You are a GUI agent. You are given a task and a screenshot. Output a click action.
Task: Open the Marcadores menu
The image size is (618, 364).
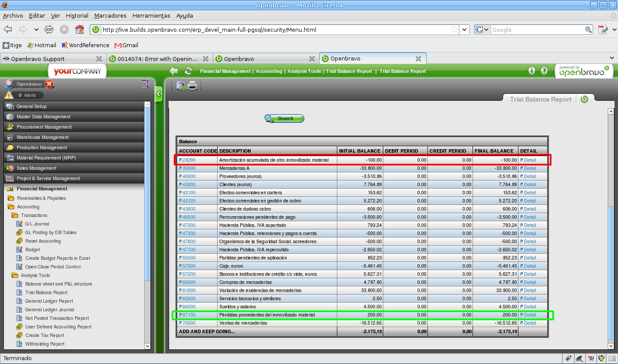(x=110, y=15)
